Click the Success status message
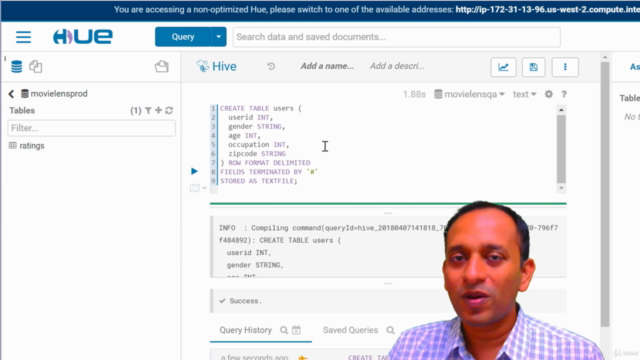 pyautogui.click(x=245, y=301)
